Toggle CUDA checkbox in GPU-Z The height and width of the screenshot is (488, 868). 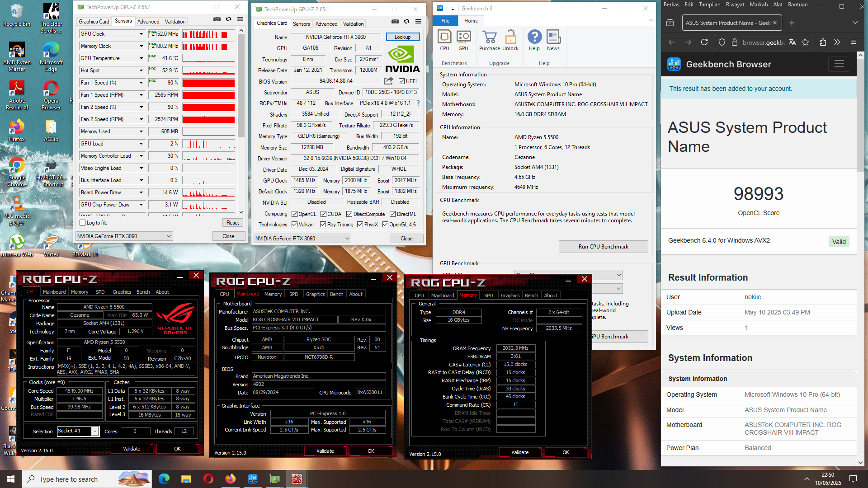click(323, 214)
